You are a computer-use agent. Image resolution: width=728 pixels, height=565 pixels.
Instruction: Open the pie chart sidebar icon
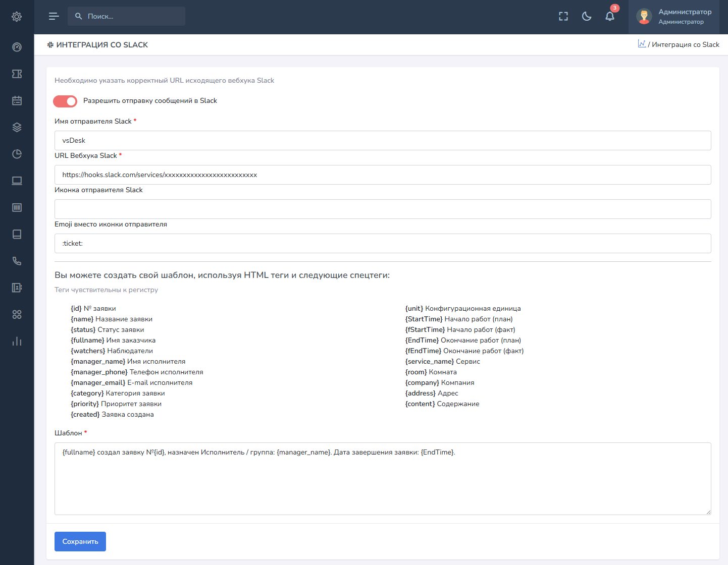(17, 154)
